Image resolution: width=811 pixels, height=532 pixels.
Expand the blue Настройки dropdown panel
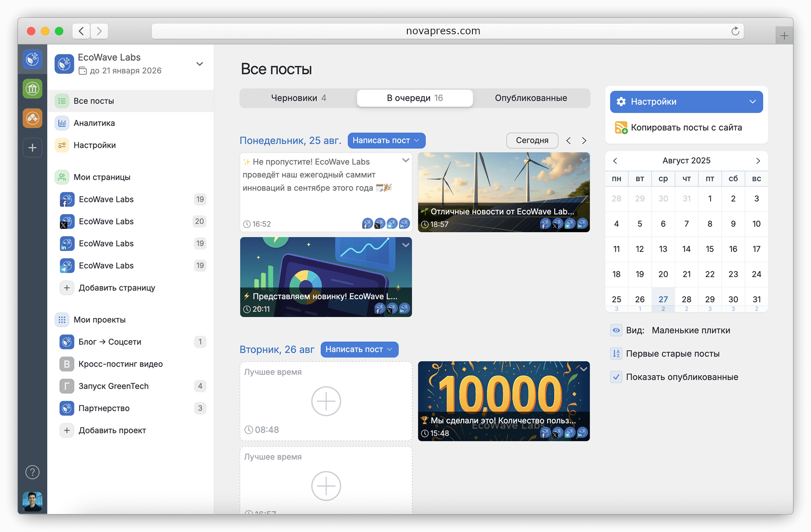686,102
